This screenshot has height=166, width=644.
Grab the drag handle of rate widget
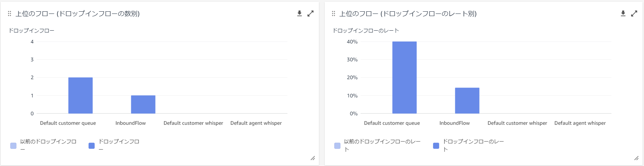click(x=333, y=13)
